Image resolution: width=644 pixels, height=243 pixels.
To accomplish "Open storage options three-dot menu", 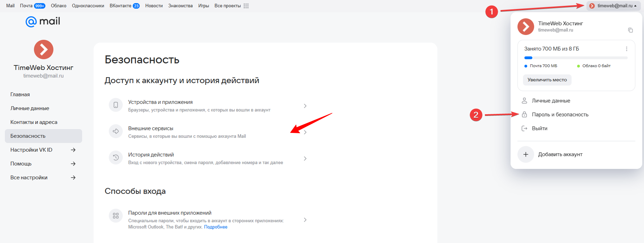I will (627, 49).
